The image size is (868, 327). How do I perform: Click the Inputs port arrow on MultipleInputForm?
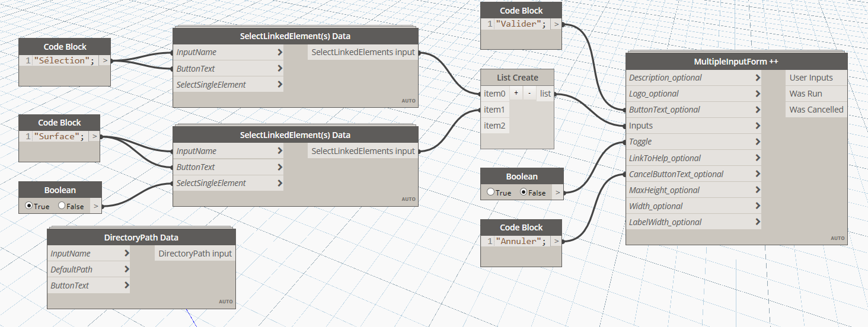(758, 126)
